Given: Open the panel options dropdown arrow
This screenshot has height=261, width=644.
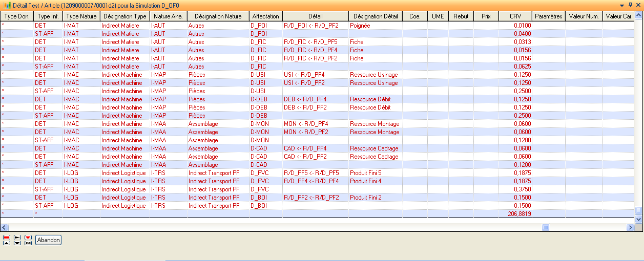Looking at the screenshot, I should (x=622, y=5).
